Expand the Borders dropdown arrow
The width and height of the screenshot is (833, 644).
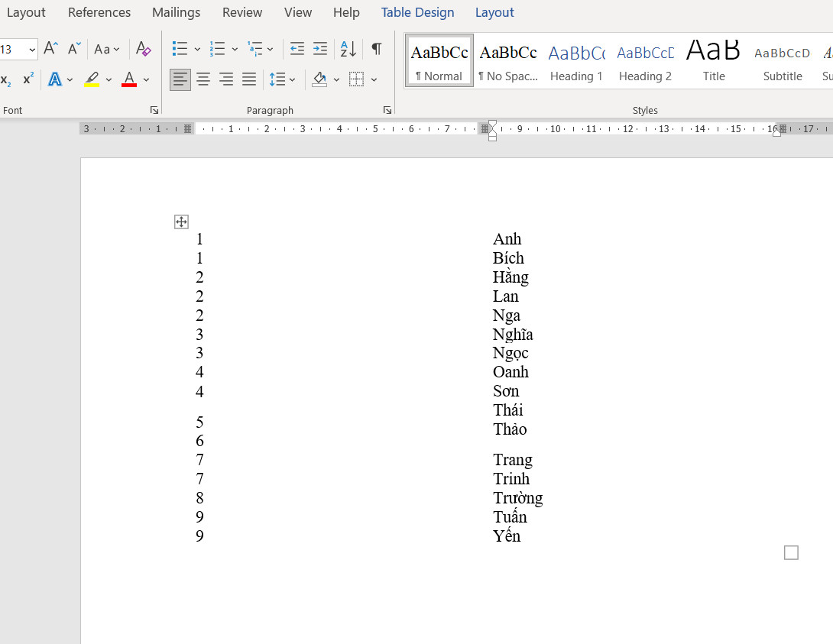click(374, 79)
